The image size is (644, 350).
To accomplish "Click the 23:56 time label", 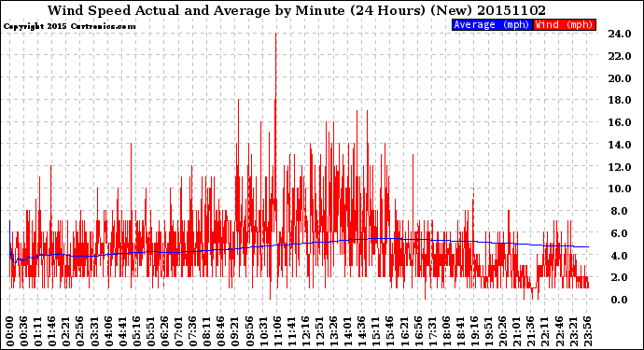I will (x=587, y=331).
